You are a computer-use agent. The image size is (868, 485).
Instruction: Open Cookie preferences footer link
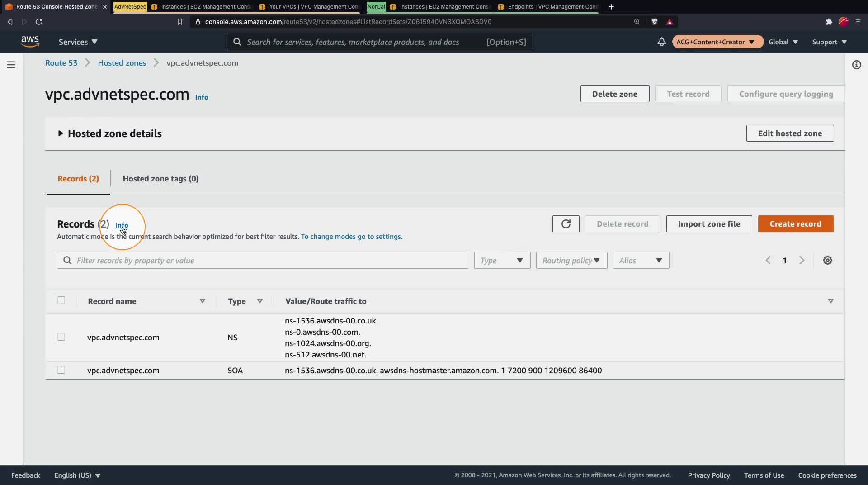pos(827,475)
